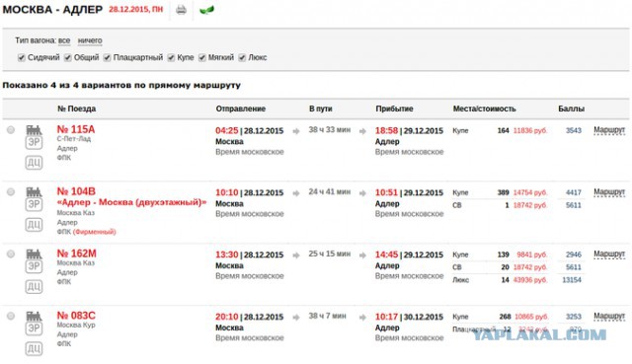Open Маршрут for train 104В
This screenshot has width=632, height=364.
pyautogui.click(x=609, y=192)
